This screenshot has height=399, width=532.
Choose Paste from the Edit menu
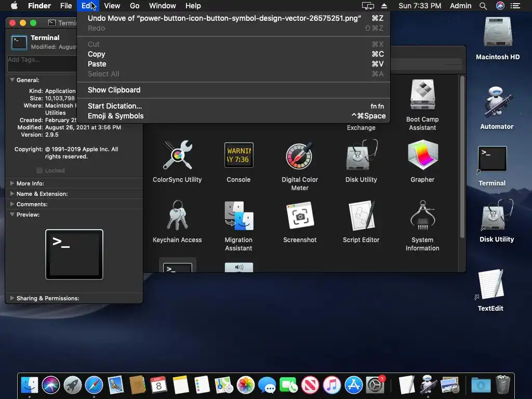point(233,64)
